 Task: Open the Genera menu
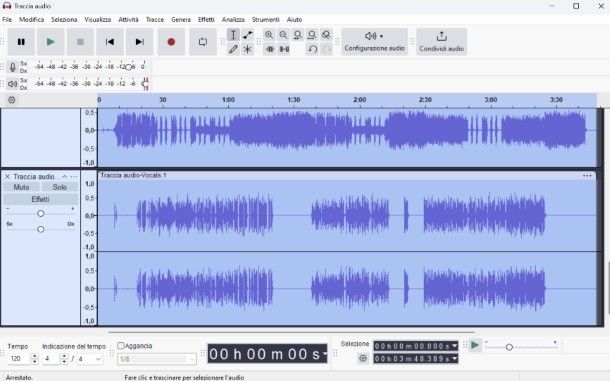point(181,19)
